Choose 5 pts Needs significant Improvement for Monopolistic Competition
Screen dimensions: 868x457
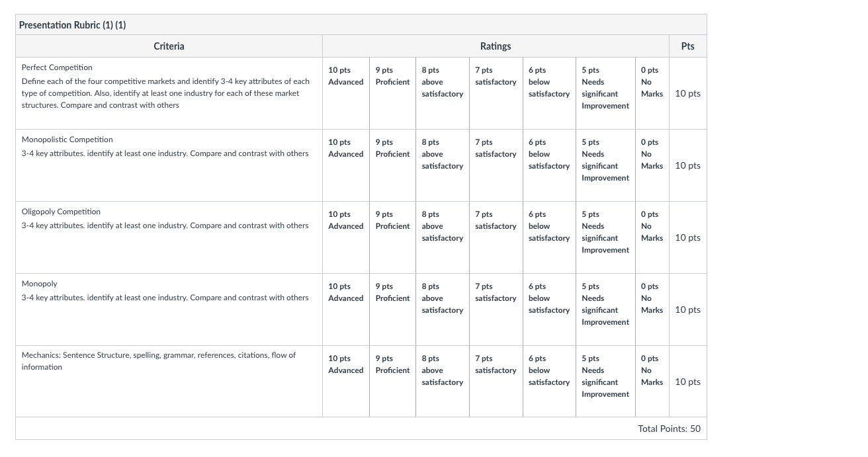(x=605, y=165)
